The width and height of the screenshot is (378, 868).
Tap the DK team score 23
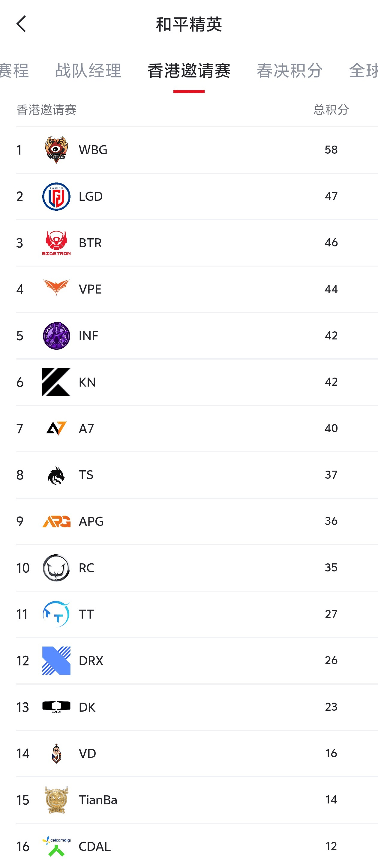[331, 707]
